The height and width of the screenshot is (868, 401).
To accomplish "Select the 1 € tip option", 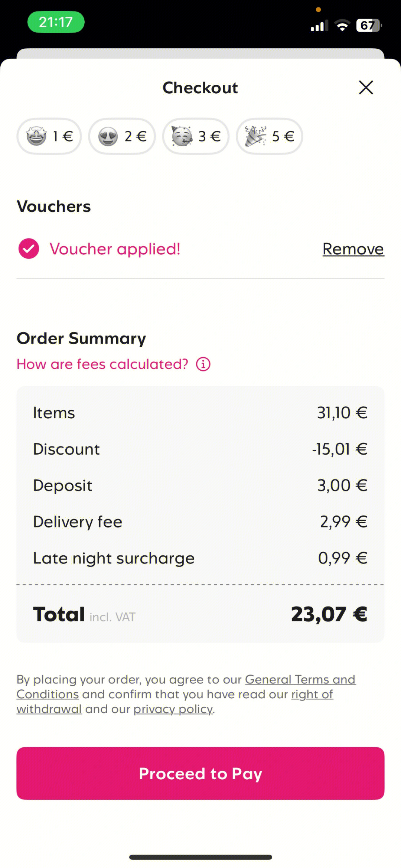I will tap(49, 136).
